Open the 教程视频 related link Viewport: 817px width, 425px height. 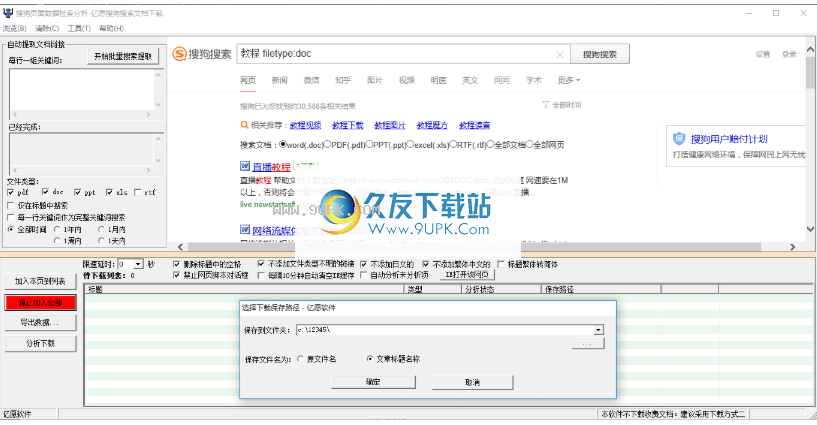click(x=305, y=125)
